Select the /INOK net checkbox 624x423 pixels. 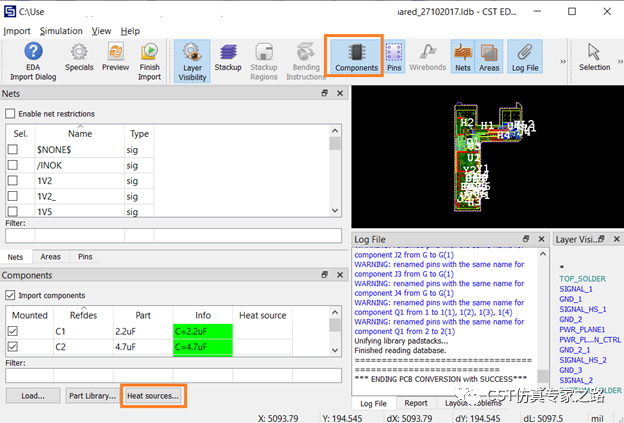(x=13, y=165)
